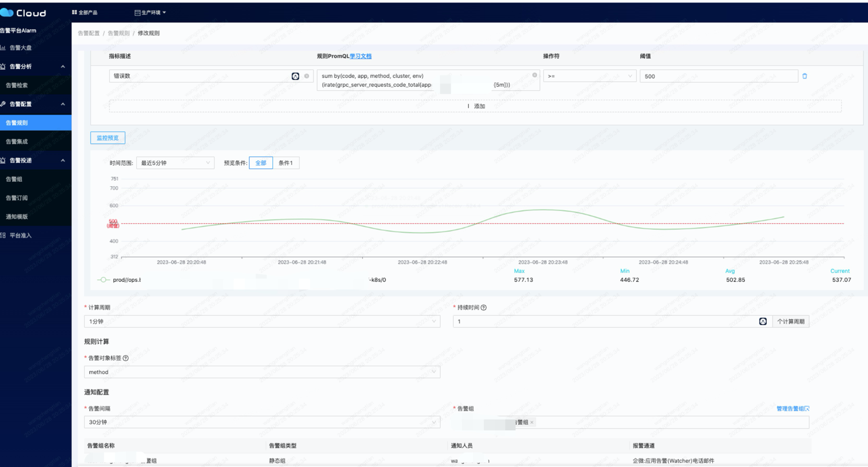Click the dark badge icon in 持续时间 field
Viewport: 868px width, 467px height.
(763, 322)
